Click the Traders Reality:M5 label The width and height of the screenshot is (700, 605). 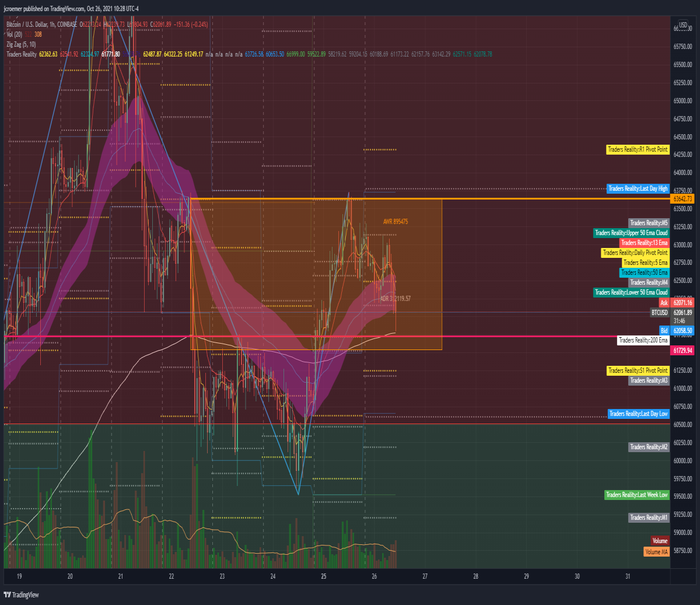[x=649, y=223]
